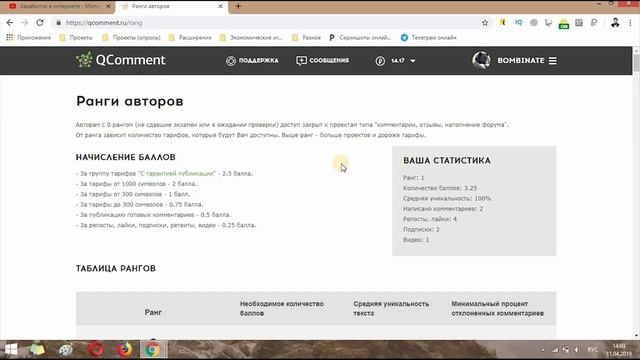Click the volume icon in the system tray
This screenshot has height=360, width=640.
(x=576, y=350)
